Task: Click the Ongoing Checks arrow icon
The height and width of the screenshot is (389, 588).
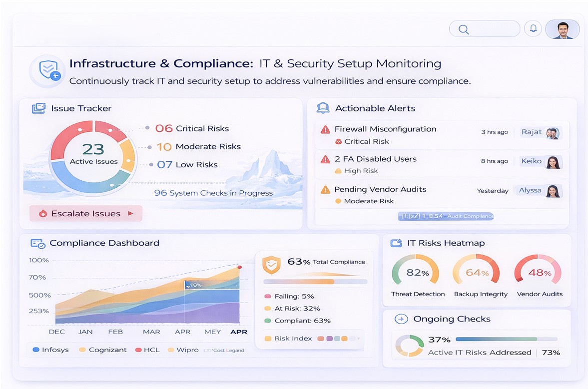Action: pos(402,320)
